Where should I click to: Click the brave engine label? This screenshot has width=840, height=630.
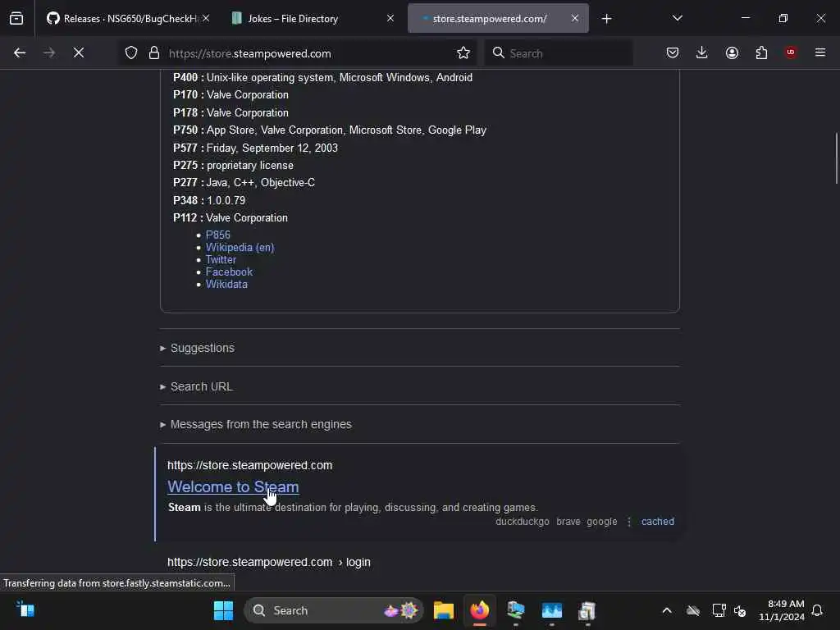568,521
